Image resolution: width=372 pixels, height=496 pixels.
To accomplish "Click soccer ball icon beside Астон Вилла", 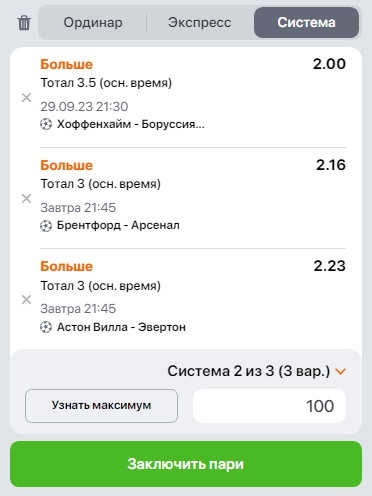I will pyautogui.click(x=46, y=327).
